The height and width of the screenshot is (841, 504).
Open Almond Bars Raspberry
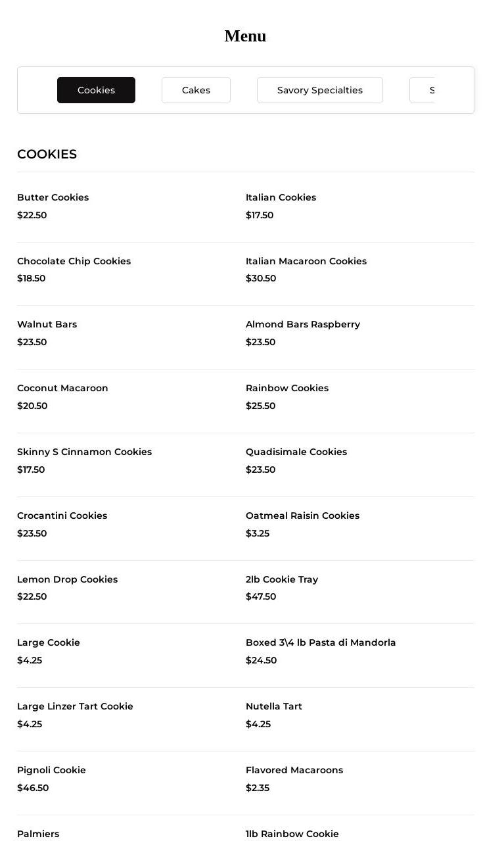click(x=302, y=324)
